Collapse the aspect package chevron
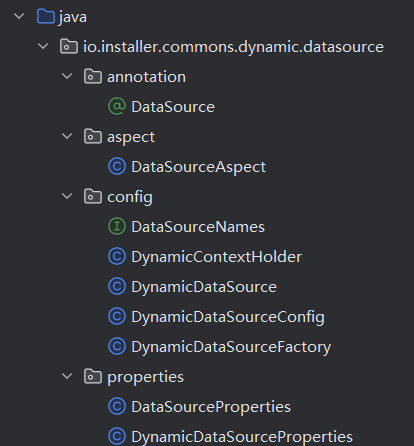The height and width of the screenshot is (446, 414). point(67,136)
